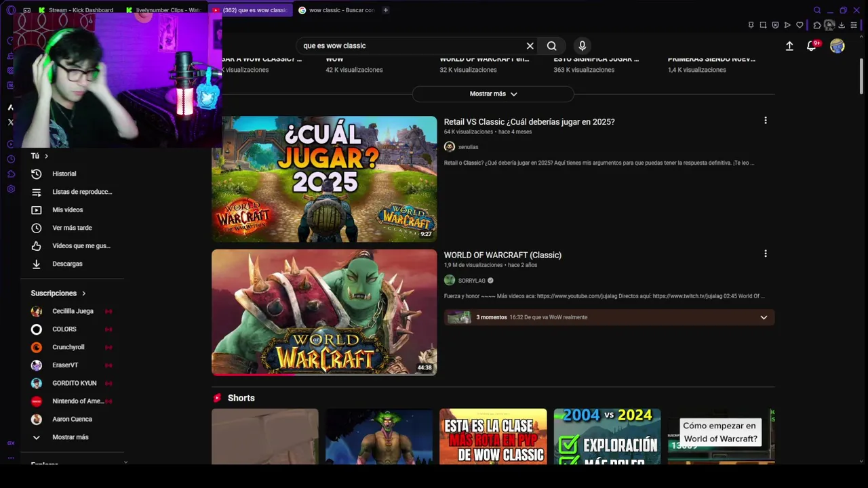Open options menu for WORLD OF WARCRAFT (Classic) video

point(766,253)
